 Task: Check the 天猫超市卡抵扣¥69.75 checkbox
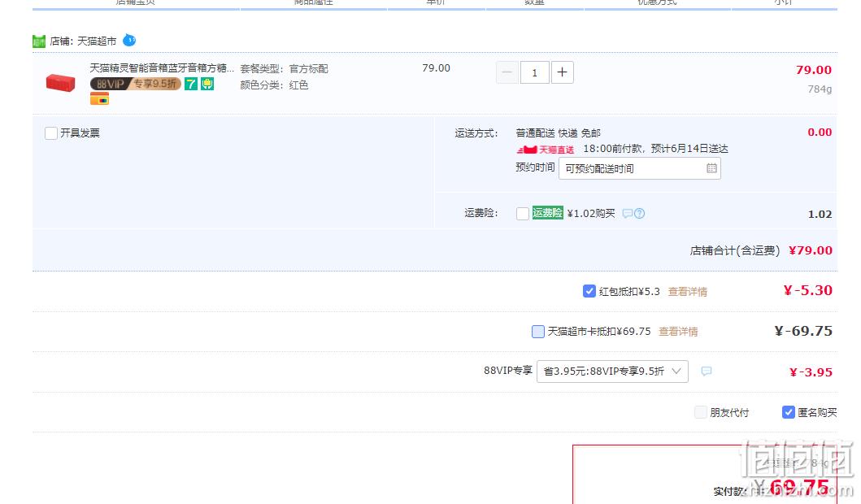click(x=538, y=332)
